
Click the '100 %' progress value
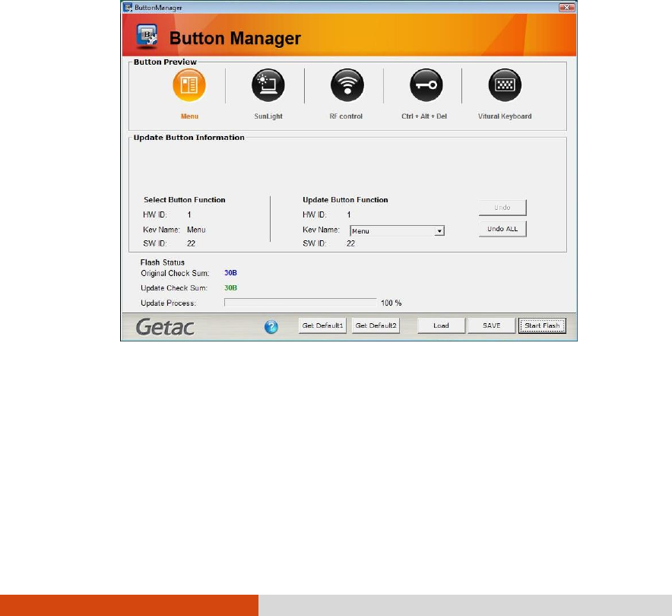coord(391,303)
